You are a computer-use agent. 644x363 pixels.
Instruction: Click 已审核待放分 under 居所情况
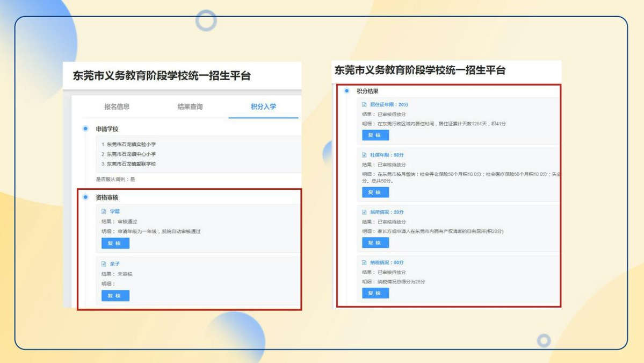click(392, 222)
